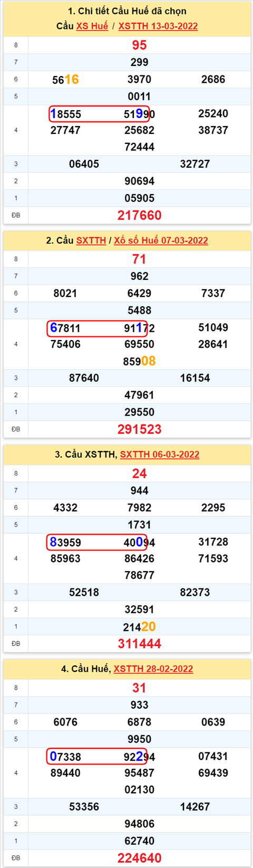Open the XS Huế link
The width and height of the screenshot is (253, 868).
[92, 26]
